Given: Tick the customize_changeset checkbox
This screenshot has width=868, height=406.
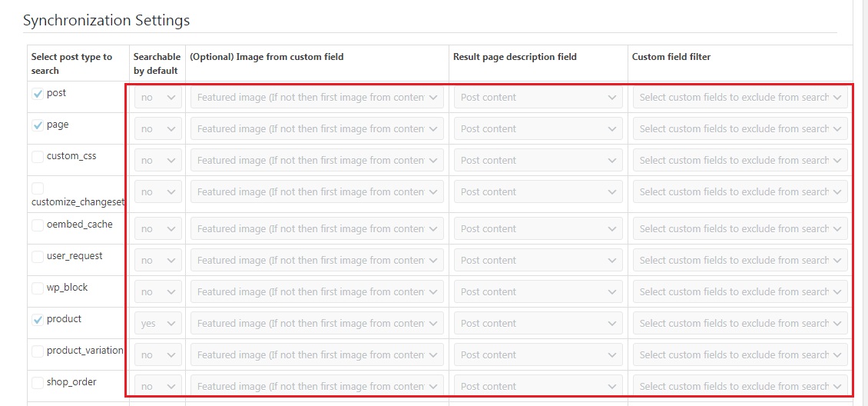Looking at the screenshot, I should click(38, 188).
